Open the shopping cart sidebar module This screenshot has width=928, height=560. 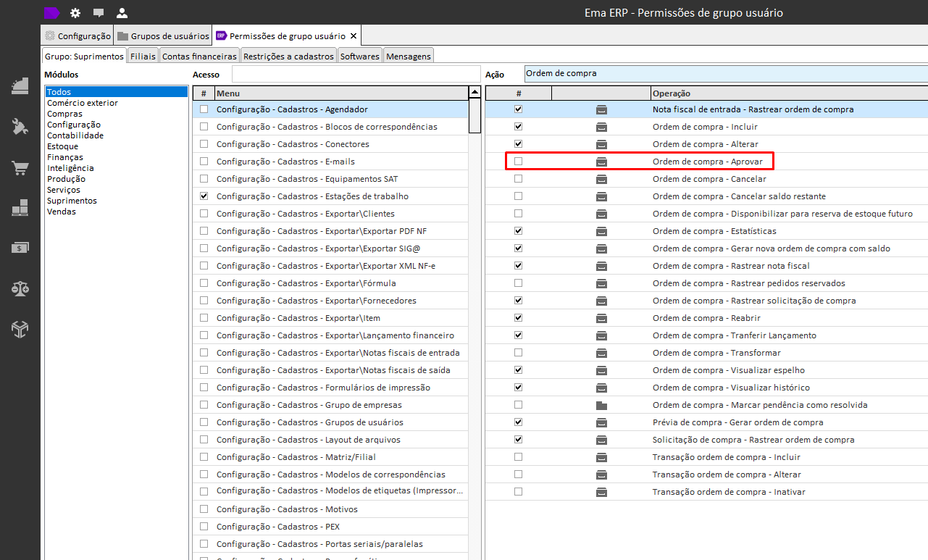click(x=20, y=168)
